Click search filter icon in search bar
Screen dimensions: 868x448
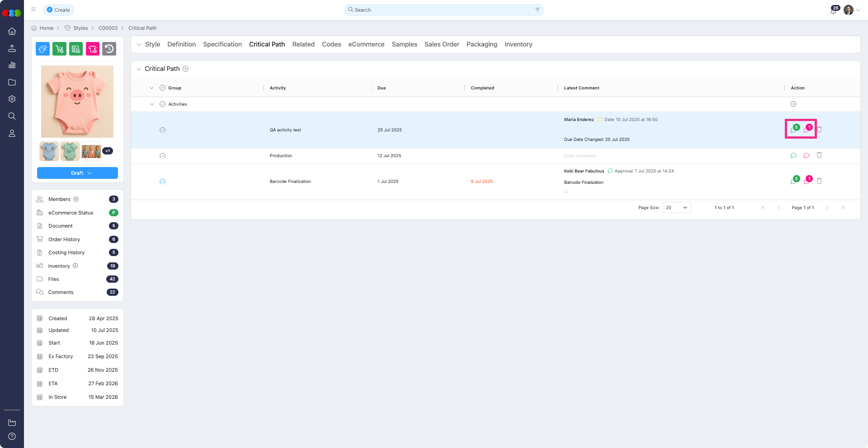537,10
